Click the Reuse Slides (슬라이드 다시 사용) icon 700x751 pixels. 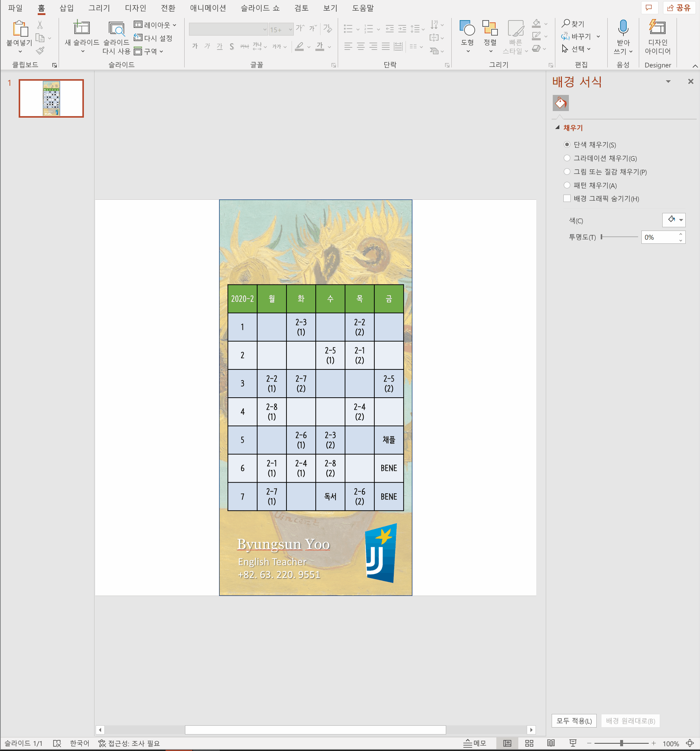pos(116,28)
